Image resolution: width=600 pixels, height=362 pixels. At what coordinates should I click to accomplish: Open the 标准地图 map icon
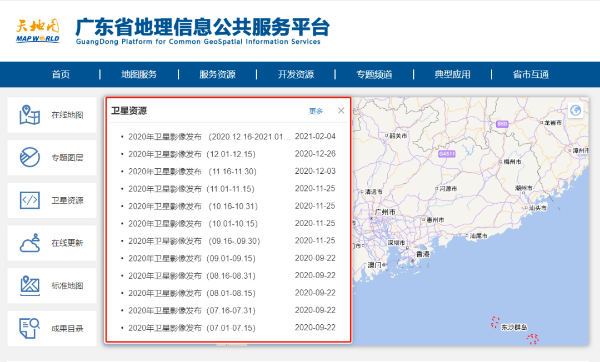pyautogui.click(x=30, y=285)
